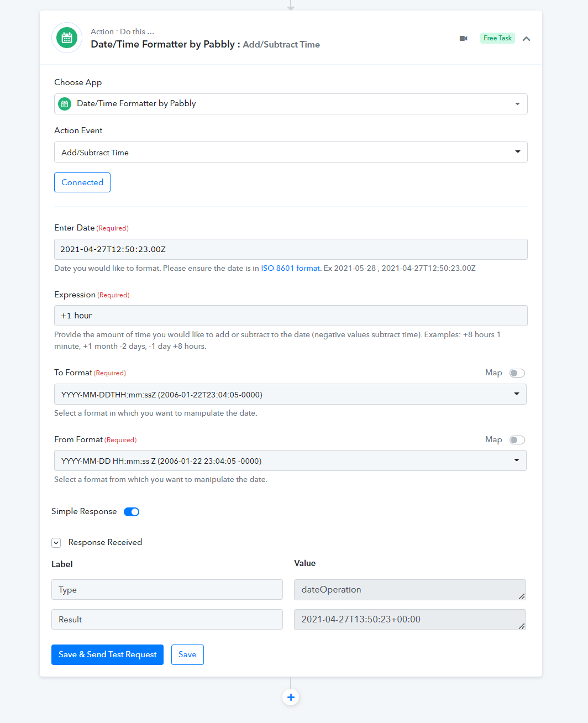
Task: Click the Connected button
Action: point(82,182)
